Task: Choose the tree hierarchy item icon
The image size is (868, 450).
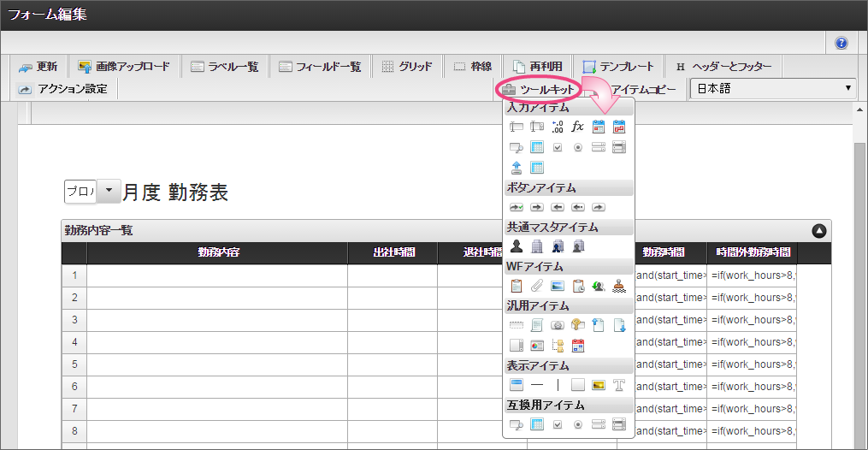Action: [x=558, y=346]
